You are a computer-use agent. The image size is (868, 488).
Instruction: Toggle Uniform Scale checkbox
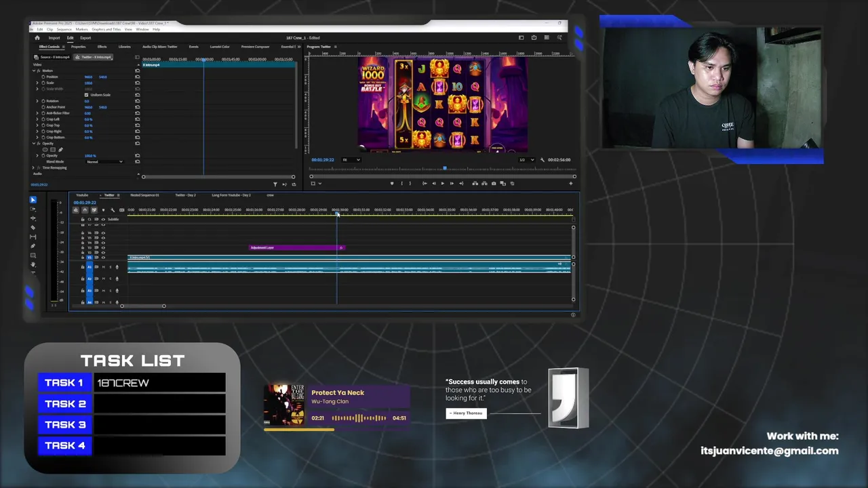86,95
